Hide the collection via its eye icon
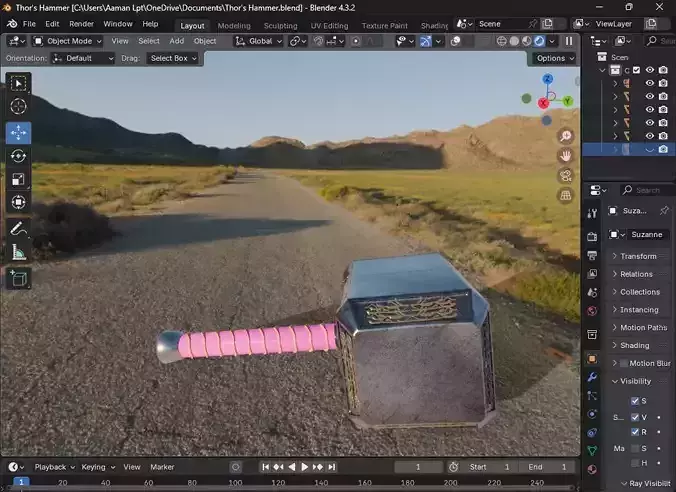 pyautogui.click(x=650, y=70)
